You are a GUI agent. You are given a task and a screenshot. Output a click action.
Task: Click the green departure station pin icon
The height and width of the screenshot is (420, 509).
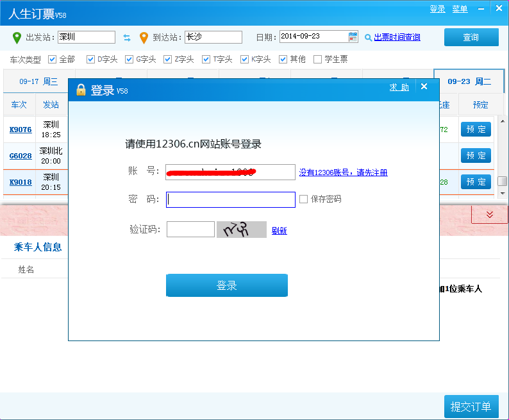click(17, 37)
